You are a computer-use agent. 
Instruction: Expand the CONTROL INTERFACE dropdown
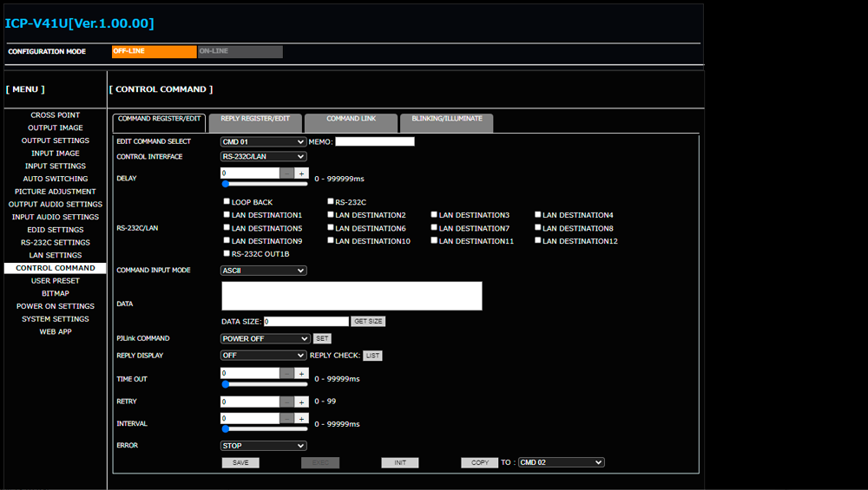[x=263, y=157]
